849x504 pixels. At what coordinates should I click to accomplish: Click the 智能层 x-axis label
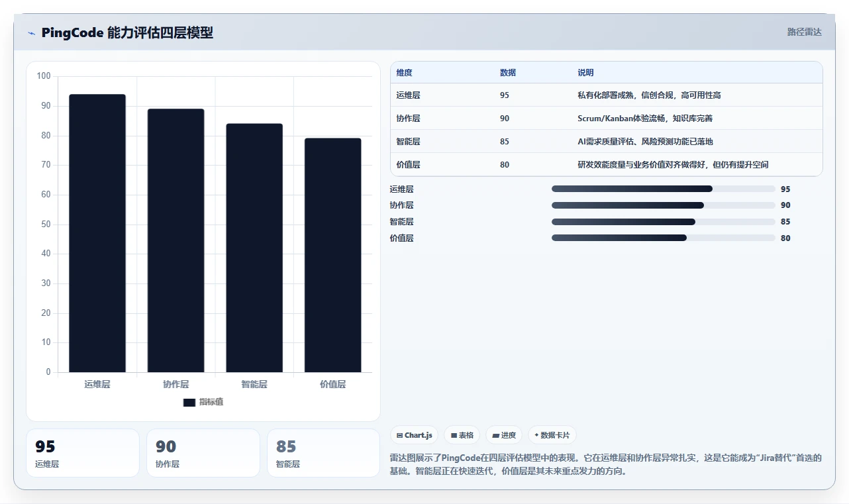254,384
